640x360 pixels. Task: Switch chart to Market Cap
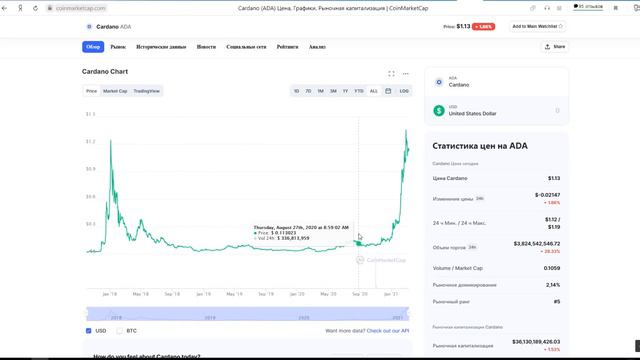[x=115, y=91]
